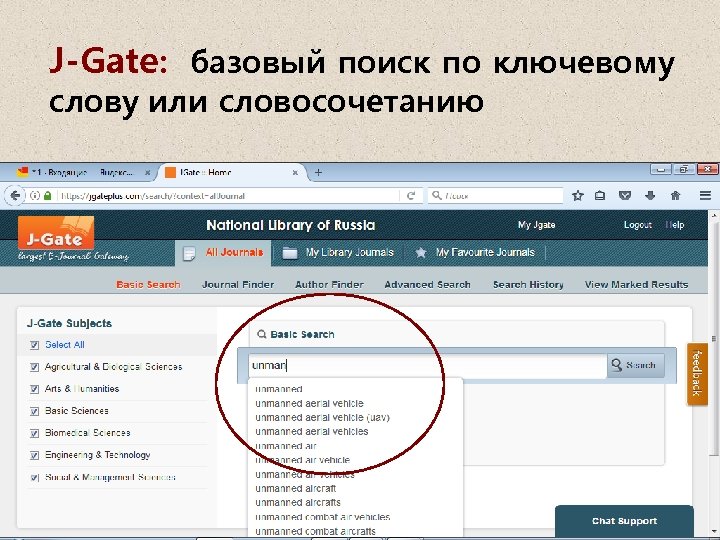Viewport: 720px width, 540px height.
Task: Bookmark this page with the star icon
Action: (x=578, y=196)
